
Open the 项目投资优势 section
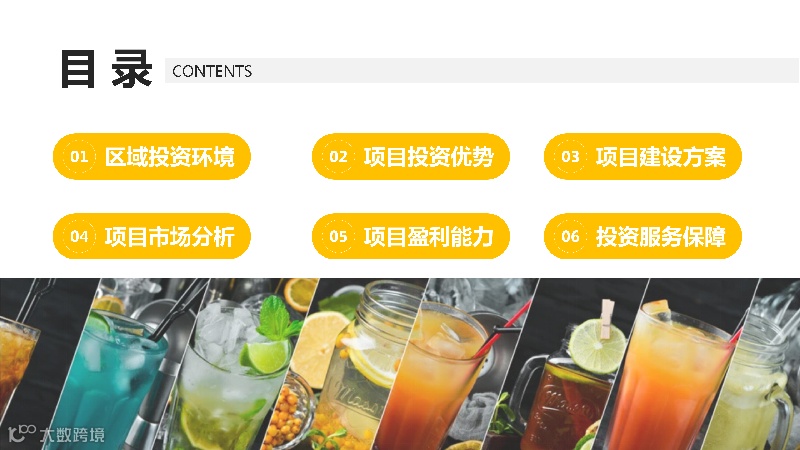click(411, 156)
